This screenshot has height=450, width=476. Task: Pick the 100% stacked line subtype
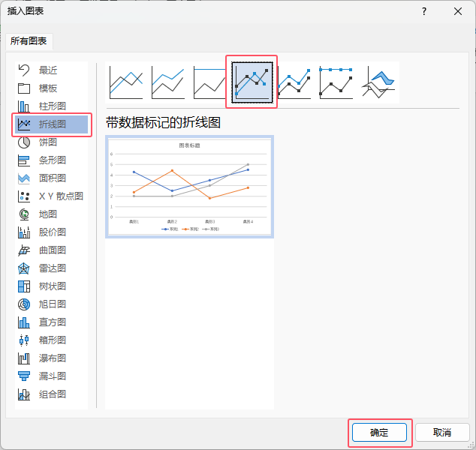209,82
